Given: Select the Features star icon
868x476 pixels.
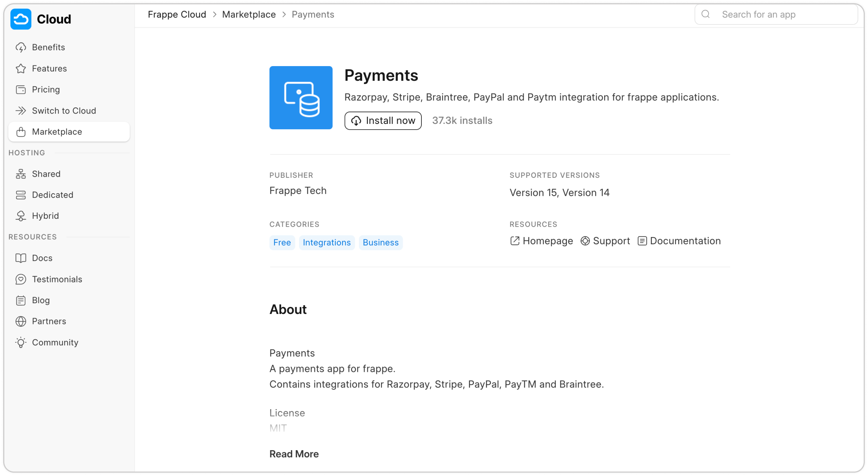Looking at the screenshot, I should [x=21, y=68].
